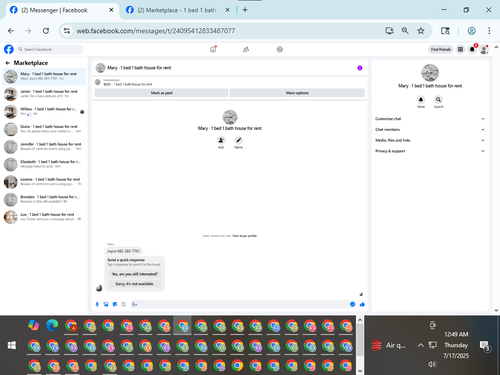Send 'Sorry, it's not available.' quick reply
This screenshot has width=500, height=375.
135,284
